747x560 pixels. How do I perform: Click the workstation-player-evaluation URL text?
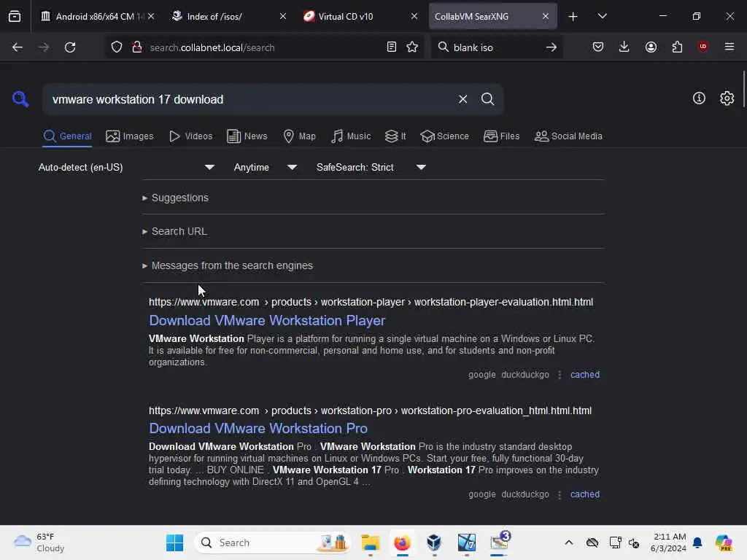(371, 302)
